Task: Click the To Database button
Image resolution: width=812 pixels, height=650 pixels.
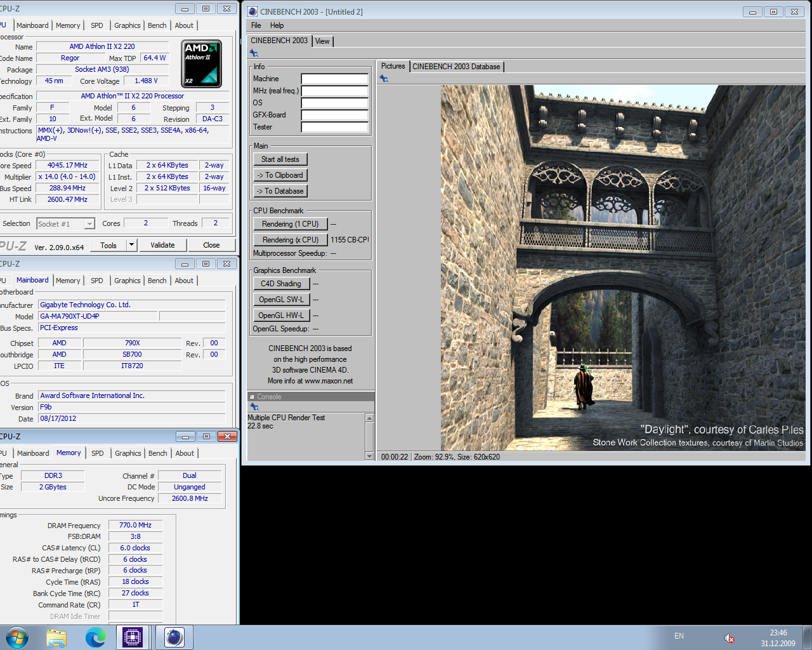Action: pyautogui.click(x=280, y=191)
